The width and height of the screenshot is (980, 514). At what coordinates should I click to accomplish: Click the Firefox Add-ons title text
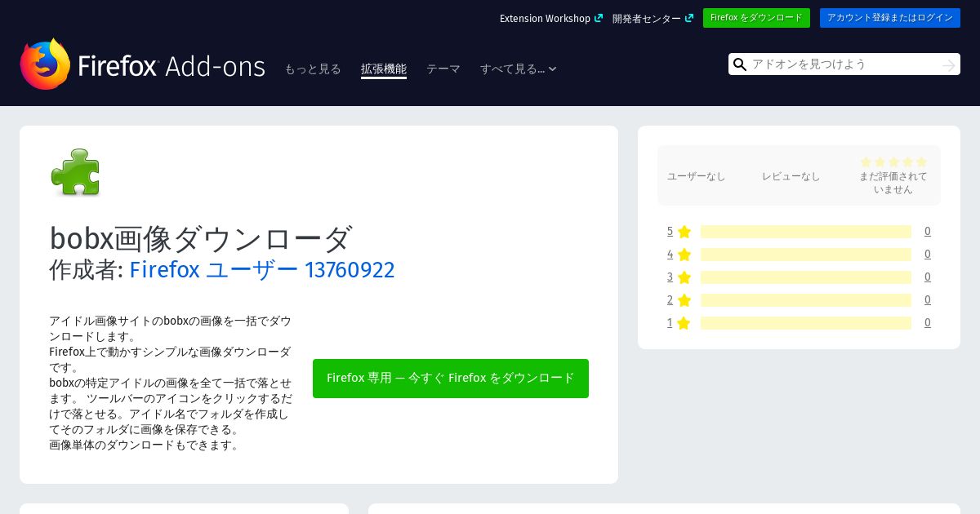click(x=171, y=67)
